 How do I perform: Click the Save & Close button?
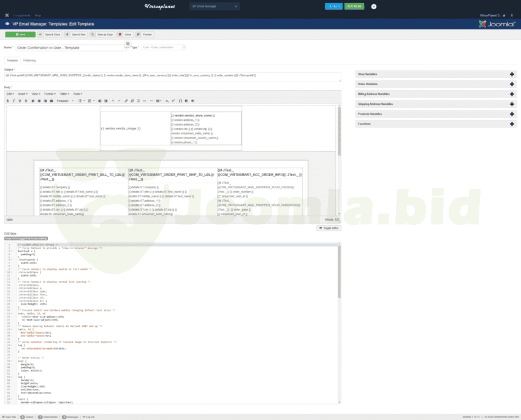pos(49,34)
